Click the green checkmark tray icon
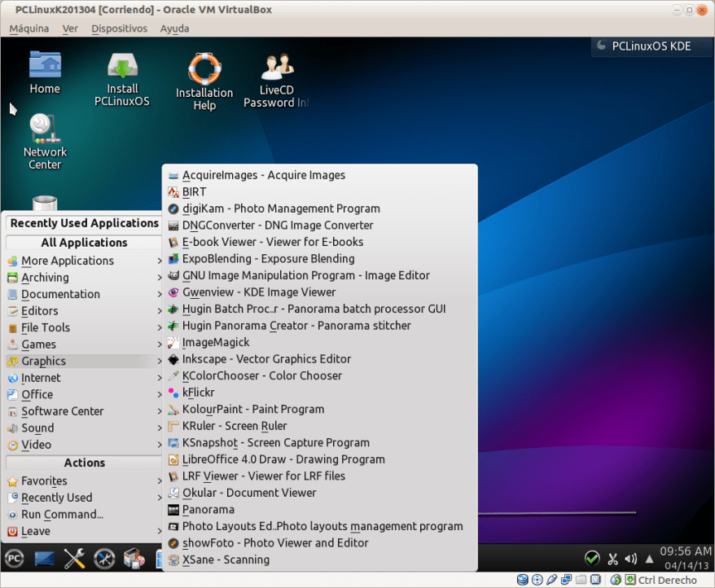 (x=592, y=558)
